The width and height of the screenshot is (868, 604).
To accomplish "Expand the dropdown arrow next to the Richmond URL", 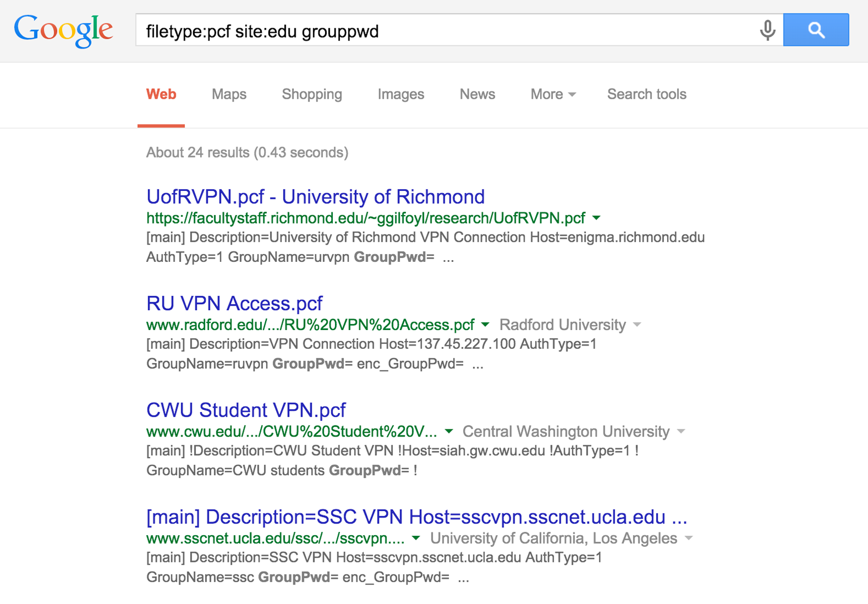I will (597, 218).
